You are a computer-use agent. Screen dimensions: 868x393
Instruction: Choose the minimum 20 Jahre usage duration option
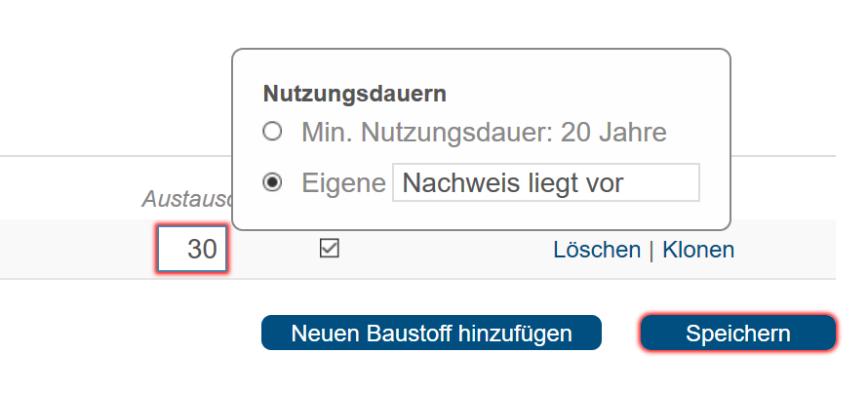pyautogui.click(x=272, y=132)
